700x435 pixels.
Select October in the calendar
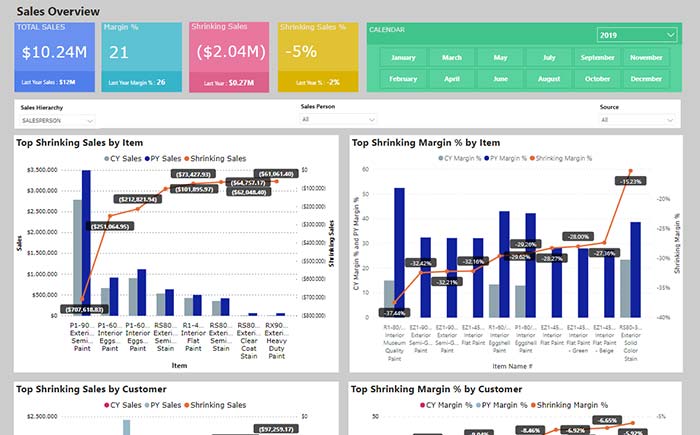point(598,79)
